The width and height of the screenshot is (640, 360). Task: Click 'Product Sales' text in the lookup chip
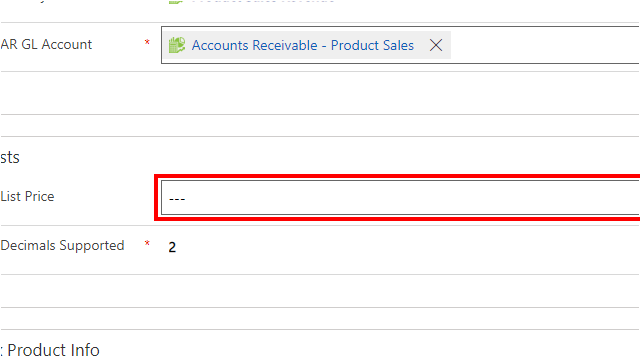pyautogui.click(x=372, y=45)
